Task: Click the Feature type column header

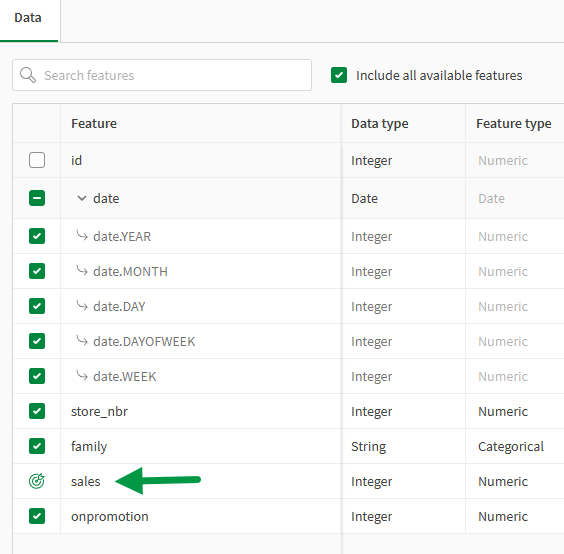Action: [514, 124]
